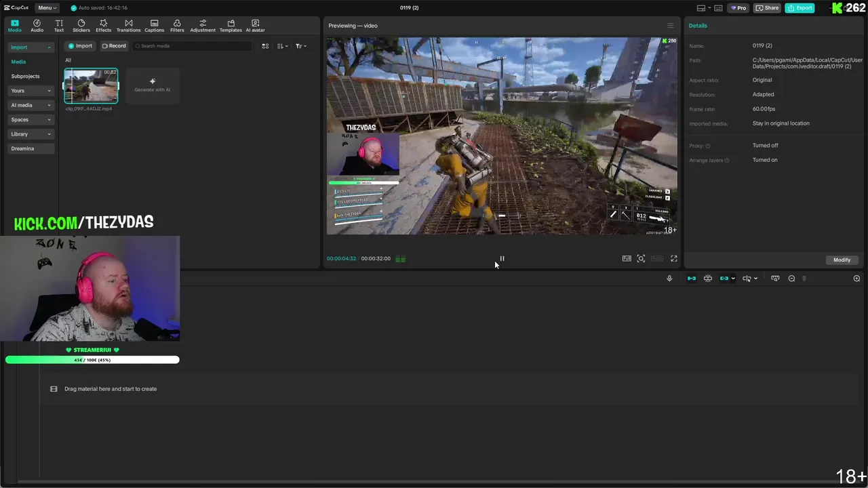The height and width of the screenshot is (488, 868).
Task: Collapse the Import section in sidebar
Action: coord(31,47)
